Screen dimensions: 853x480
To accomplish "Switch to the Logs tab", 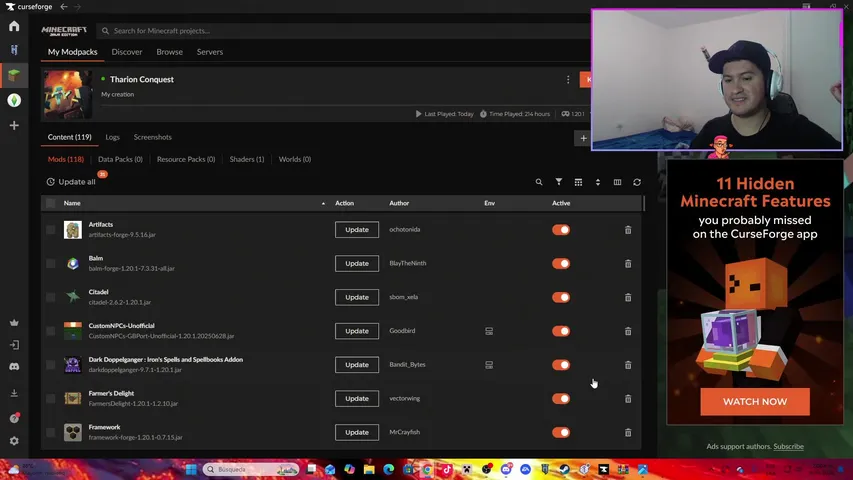I will (x=113, y=137).
